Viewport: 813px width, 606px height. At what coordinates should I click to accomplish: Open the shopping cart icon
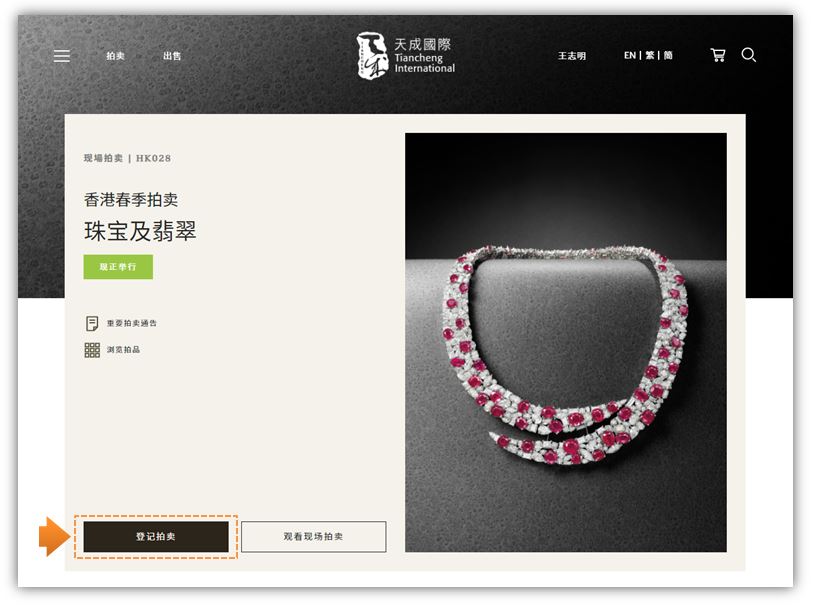pyautogui.click(x=718, y=55)
